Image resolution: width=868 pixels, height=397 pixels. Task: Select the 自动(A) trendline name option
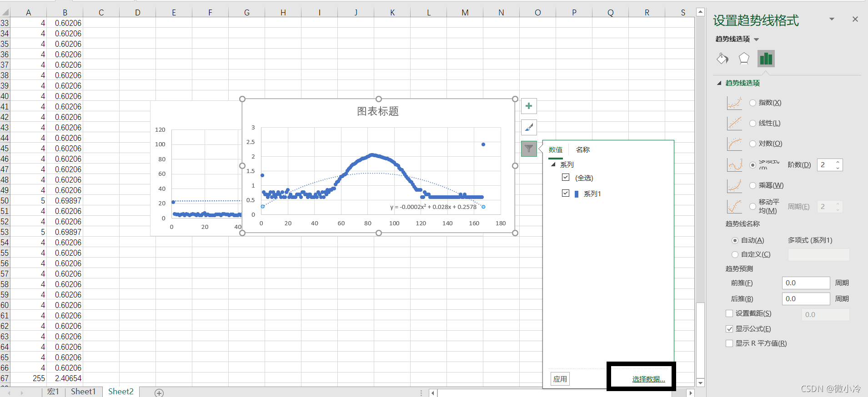coord(735,240)
